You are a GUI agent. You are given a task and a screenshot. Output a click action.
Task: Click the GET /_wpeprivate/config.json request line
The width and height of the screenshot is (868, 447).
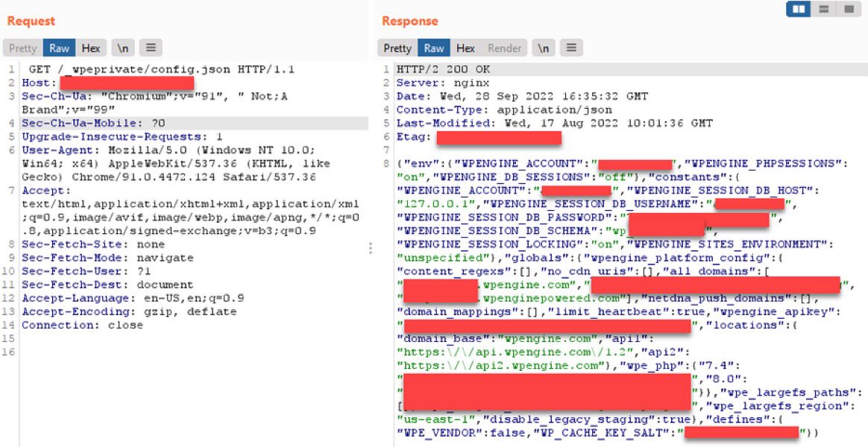[x=161, y=69]
